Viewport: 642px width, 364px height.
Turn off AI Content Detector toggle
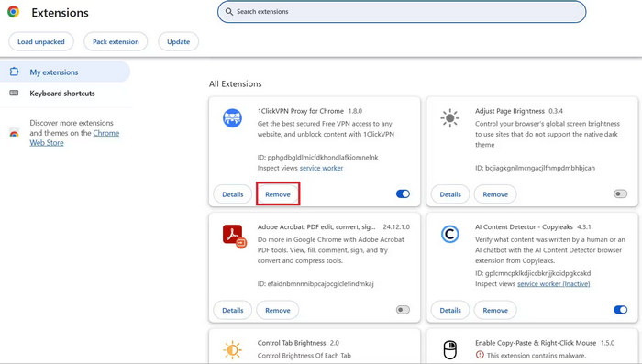620,310
